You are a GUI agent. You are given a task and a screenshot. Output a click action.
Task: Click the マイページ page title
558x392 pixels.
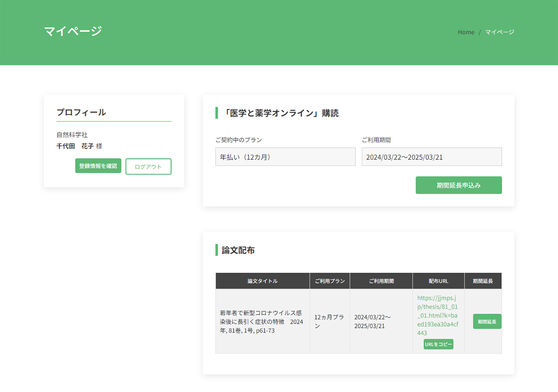pyautogui.click(x=73, y=31)
